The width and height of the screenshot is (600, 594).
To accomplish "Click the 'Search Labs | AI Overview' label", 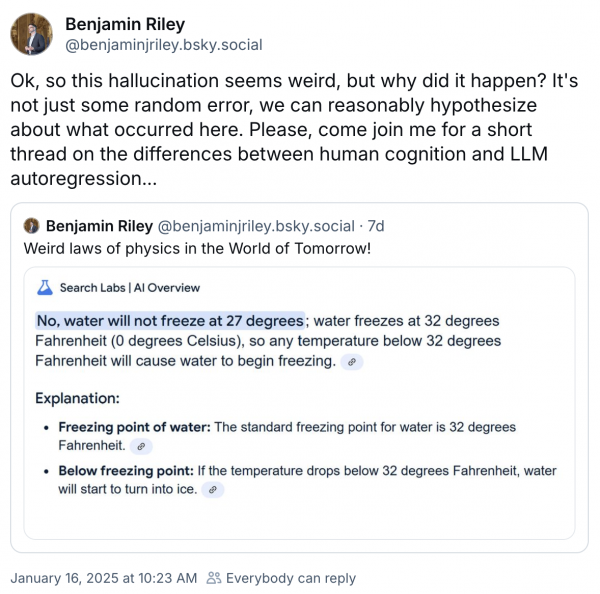I will pyautogui.click(x=130, y=287).
